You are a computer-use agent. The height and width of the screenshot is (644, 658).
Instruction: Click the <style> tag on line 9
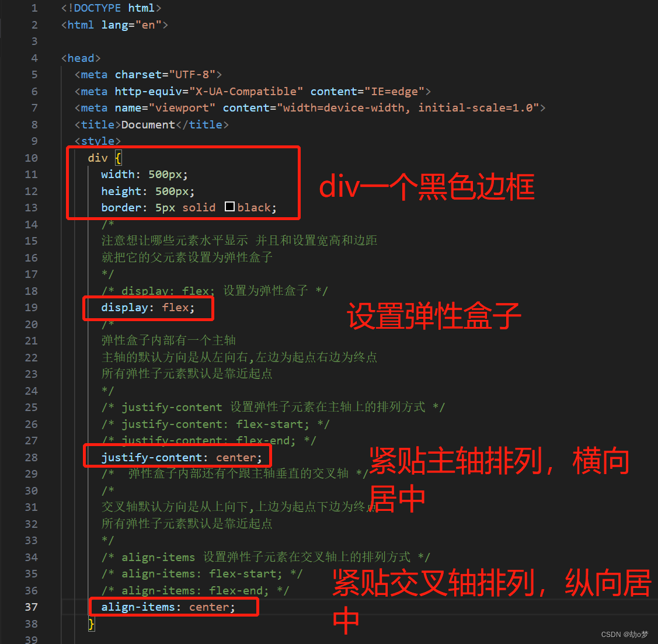tap(98, 141)
